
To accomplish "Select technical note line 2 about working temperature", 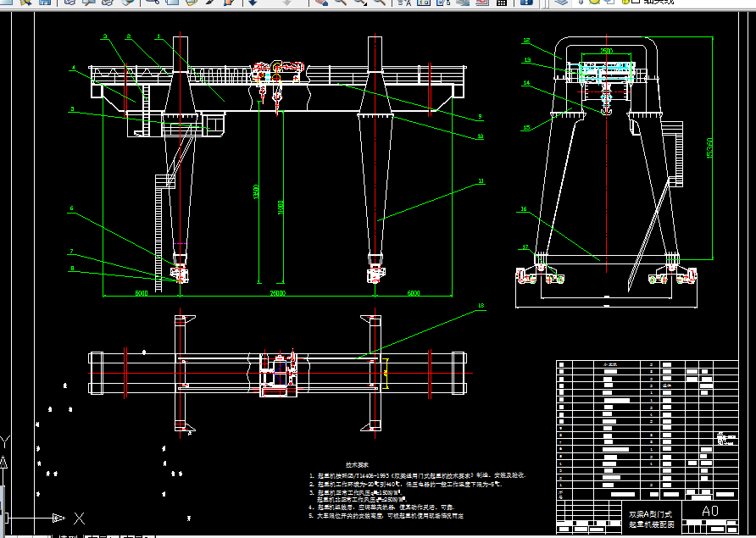I will [x=406, y=484].
